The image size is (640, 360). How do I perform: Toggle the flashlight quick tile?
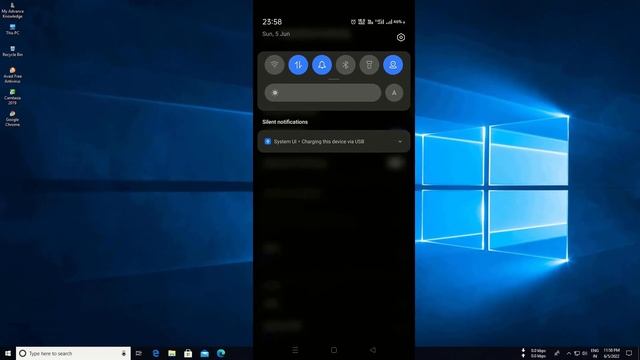369,65
